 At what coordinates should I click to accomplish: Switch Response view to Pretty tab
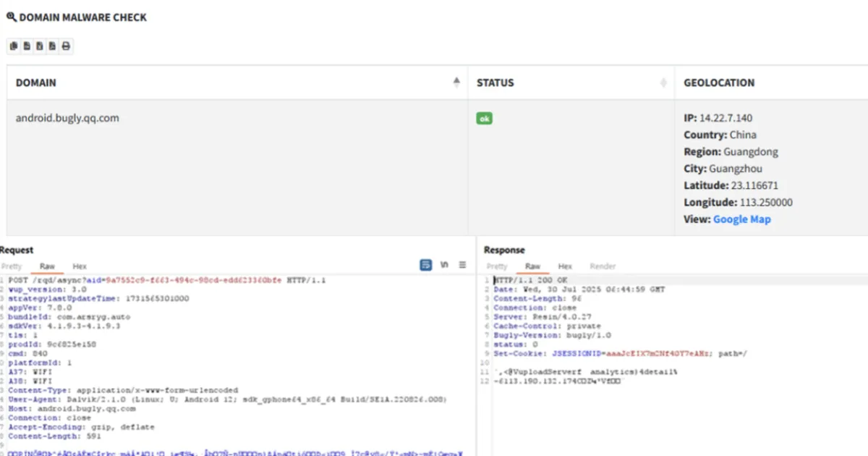(497, 266)
